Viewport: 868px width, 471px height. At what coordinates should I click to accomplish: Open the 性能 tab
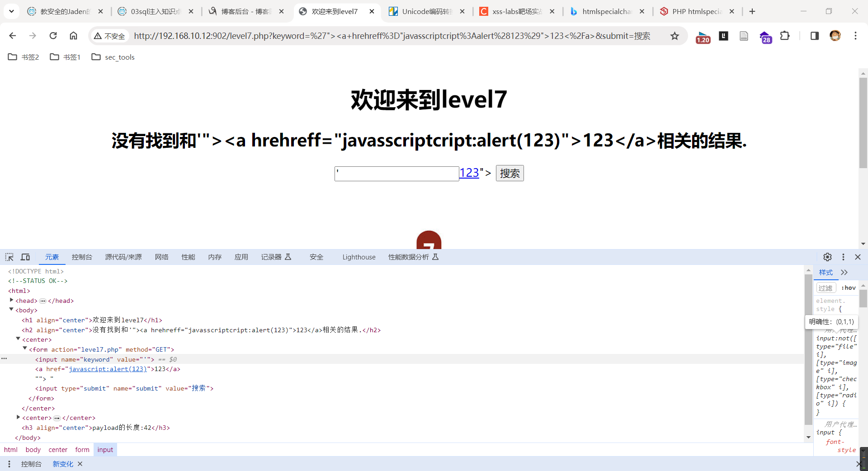point(188,257)
